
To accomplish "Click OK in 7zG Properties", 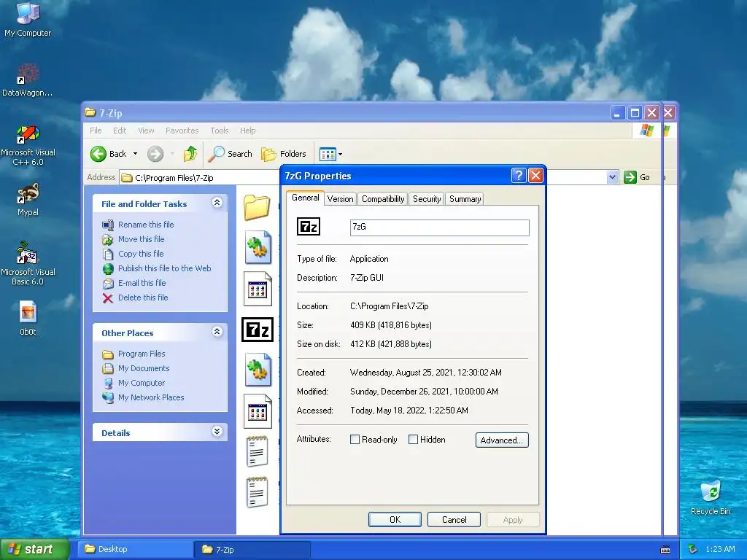I will coord(395,519).
